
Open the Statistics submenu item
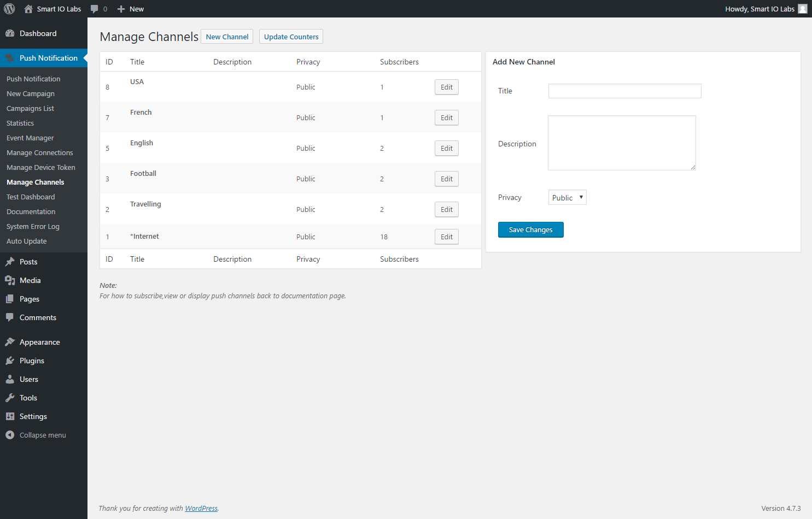pyautogui.click(x=20, y=123)
